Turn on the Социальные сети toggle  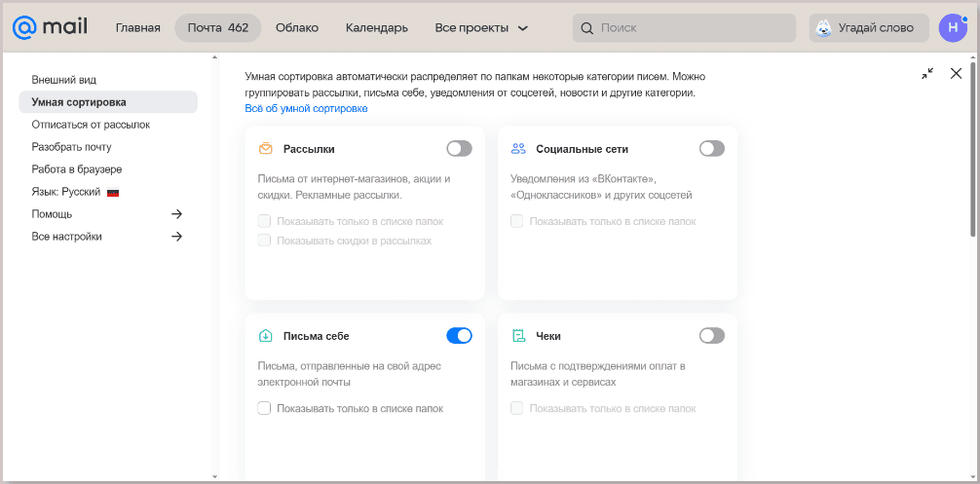click(712, 149)
